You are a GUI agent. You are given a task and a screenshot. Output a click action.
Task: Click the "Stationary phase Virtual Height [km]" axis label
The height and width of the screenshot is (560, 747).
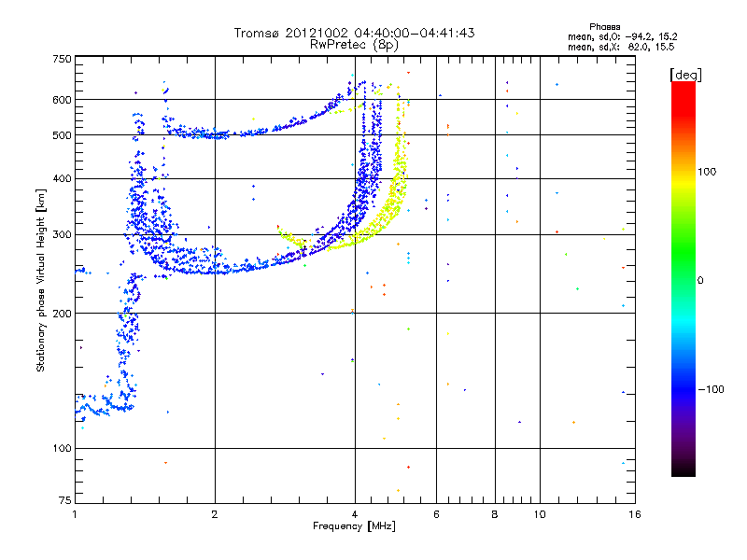coord(41,280)
